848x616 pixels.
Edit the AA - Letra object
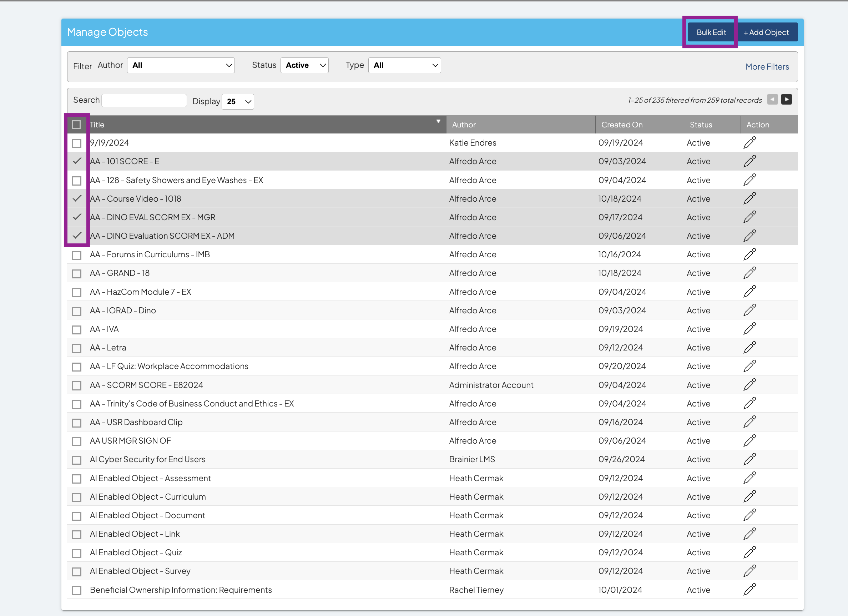(749, 348)
